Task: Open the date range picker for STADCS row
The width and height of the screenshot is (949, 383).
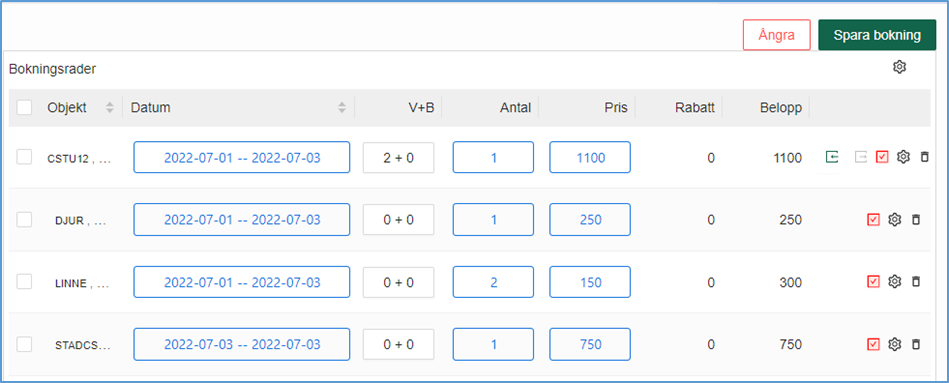Action: coord(242,344)
